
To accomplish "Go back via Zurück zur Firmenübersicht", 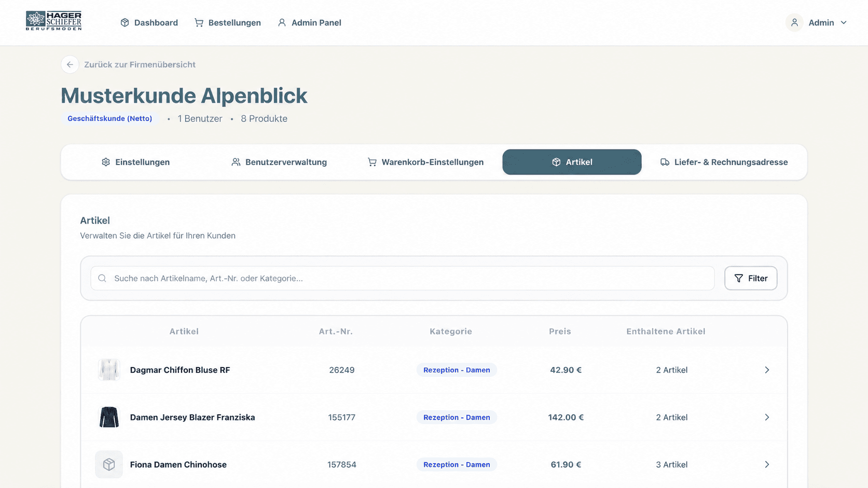I will (x=140, y=64).
